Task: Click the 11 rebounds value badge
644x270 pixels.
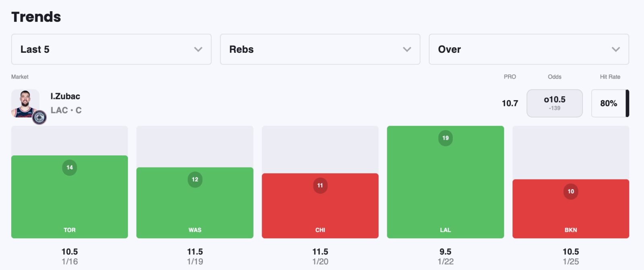Action: click(320, 185)
